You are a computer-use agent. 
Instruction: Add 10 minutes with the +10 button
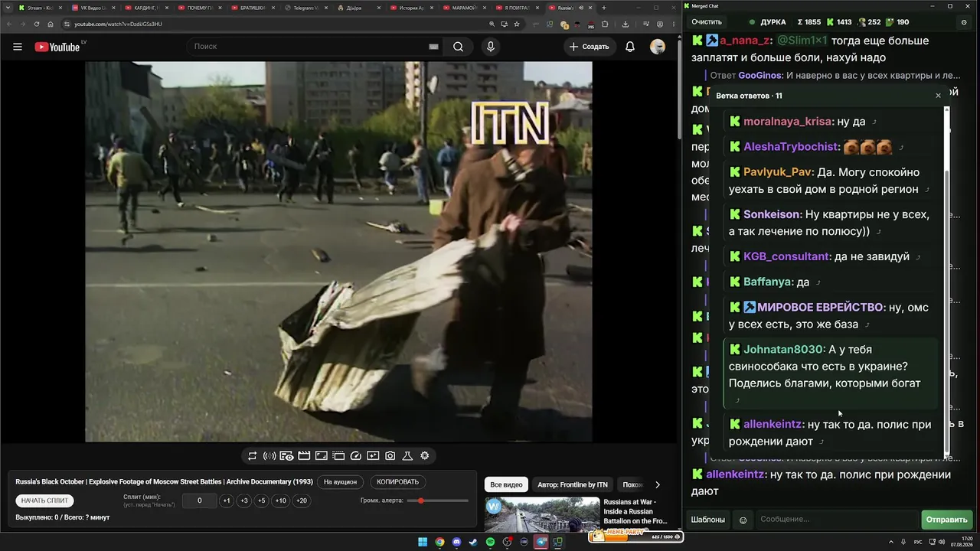[x=281, y=500]
